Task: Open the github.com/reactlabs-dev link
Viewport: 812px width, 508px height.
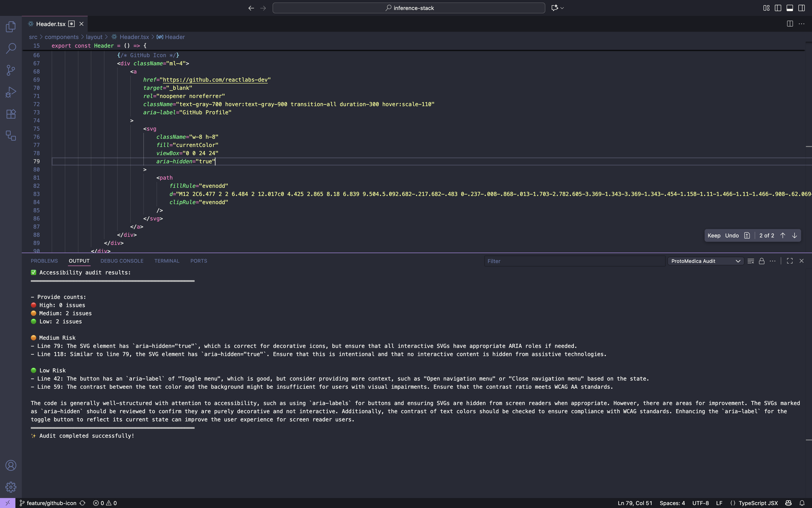Action: [215, 80]
